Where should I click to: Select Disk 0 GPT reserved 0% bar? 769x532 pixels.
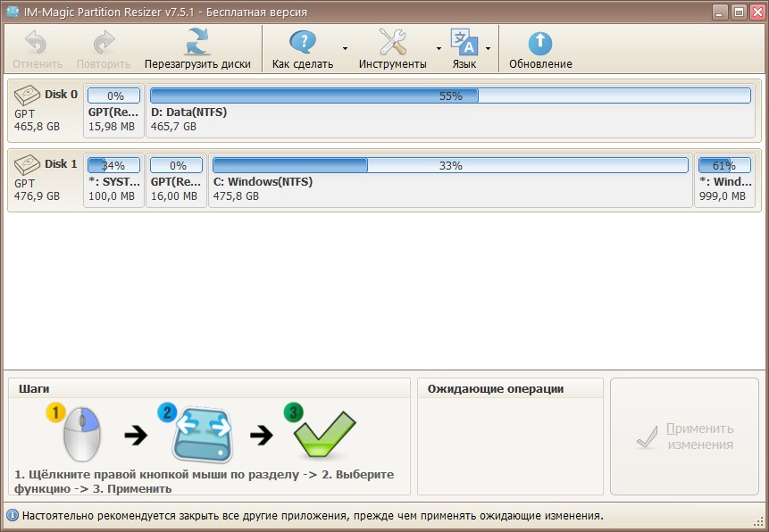coord(113,96)
